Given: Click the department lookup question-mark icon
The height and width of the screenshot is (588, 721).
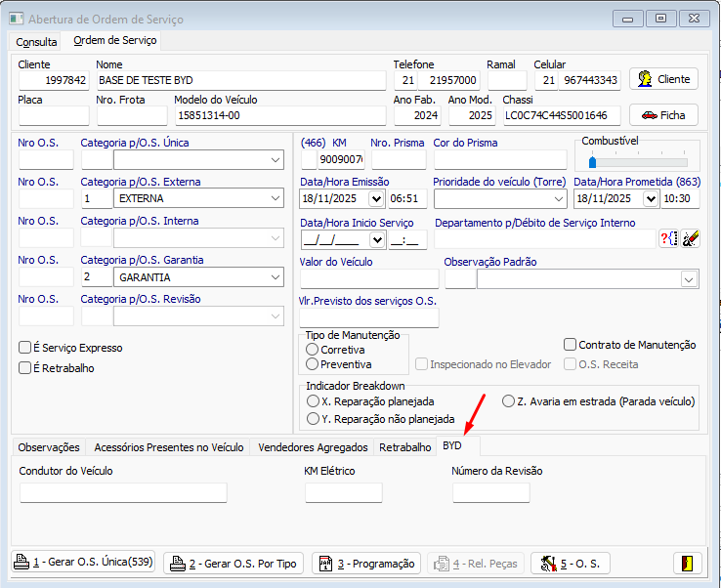Looking at the screenshot, I should [x=669, y=238].
